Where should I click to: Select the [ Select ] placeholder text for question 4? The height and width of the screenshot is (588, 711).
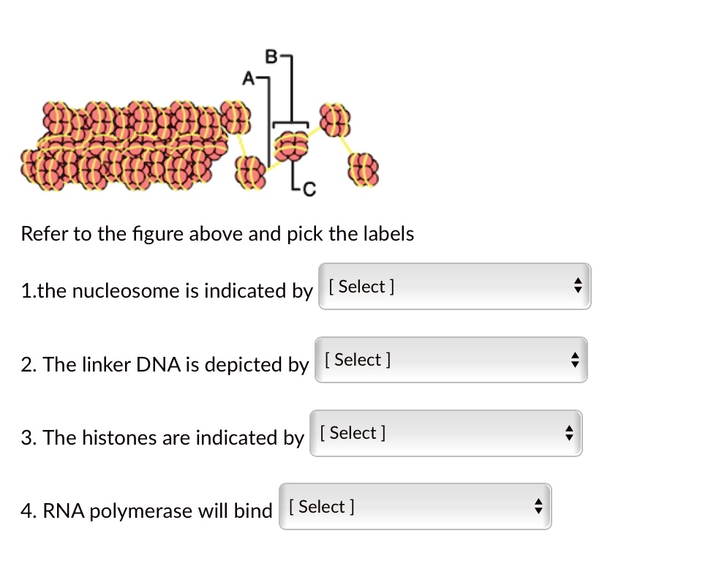click(320, 506)
